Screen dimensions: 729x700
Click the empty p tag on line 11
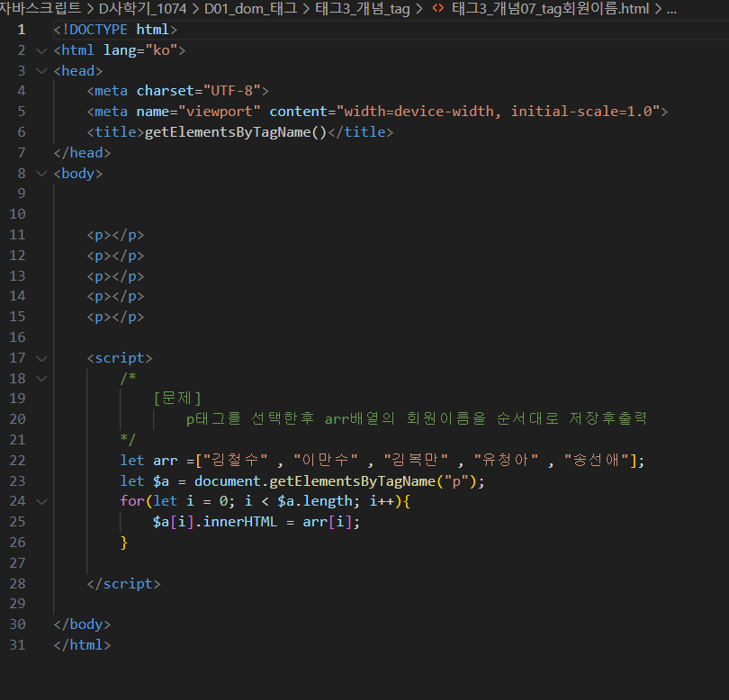point(115,235)
